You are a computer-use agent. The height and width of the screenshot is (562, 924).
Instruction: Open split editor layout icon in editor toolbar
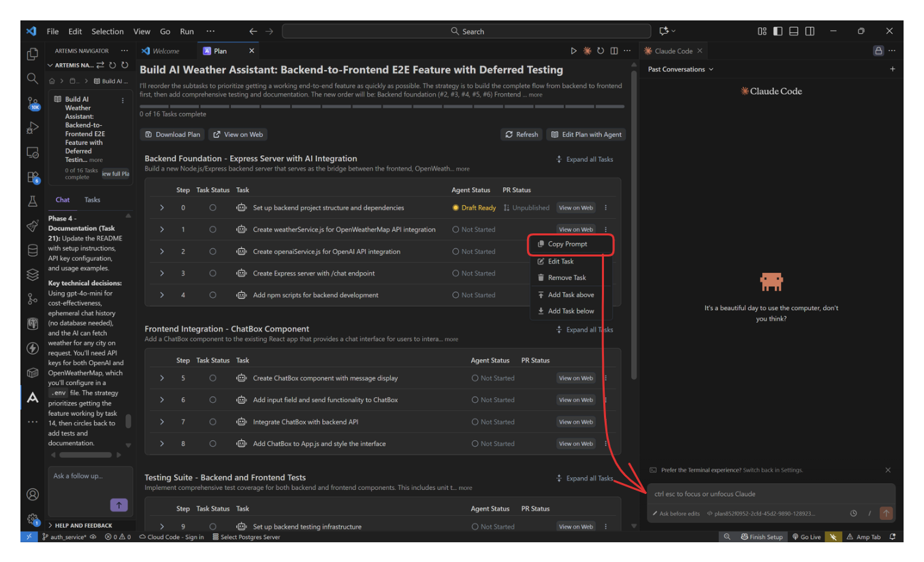(614, 50)
